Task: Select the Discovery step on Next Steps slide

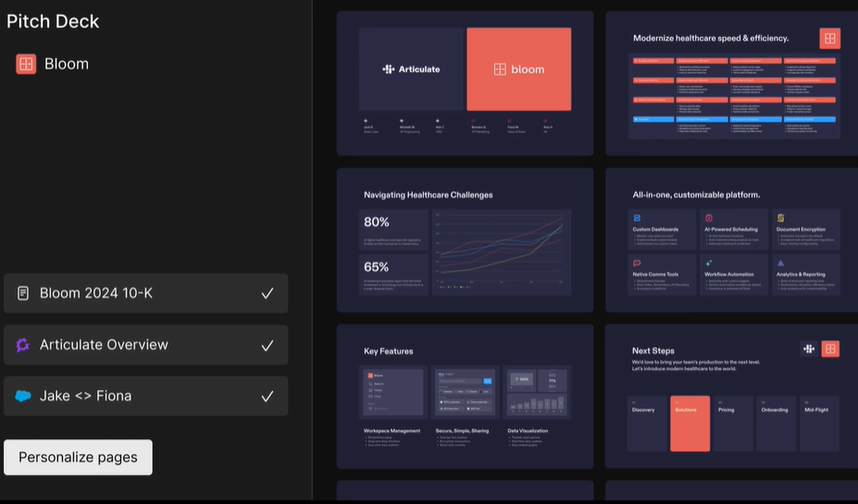Action: pyautogui.click(x=647, y=424)
